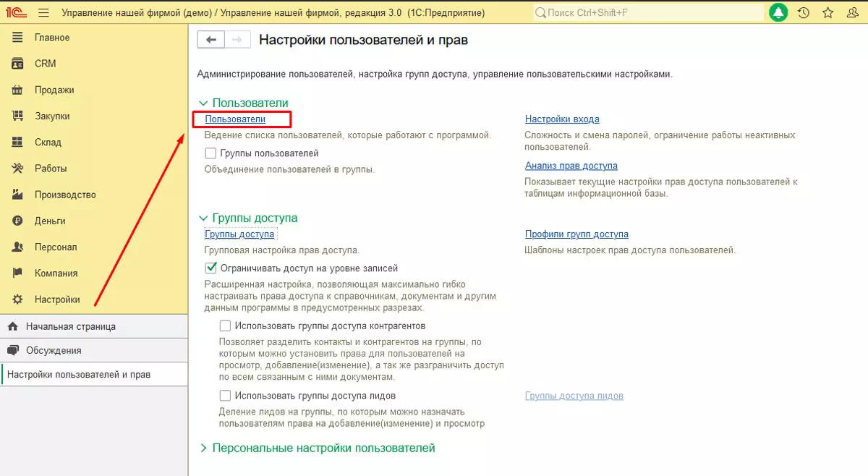Click the Настройки gear icon

coord(18,299)
